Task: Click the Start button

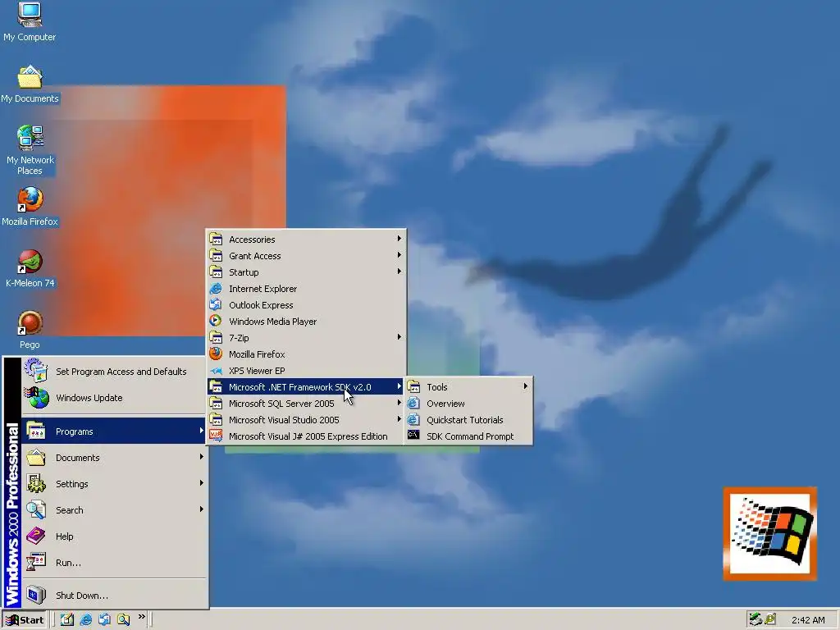Action: pyautogui.click(x=25, y=619)
